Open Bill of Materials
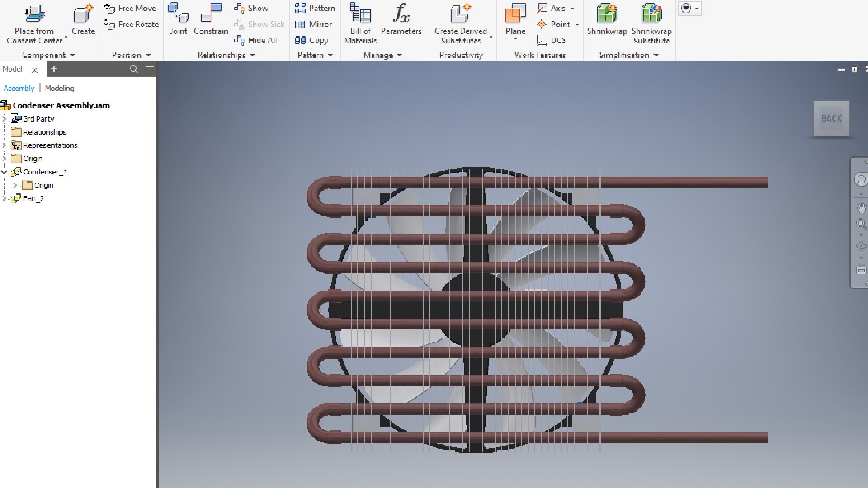868x488 pixels. pyautogui.click(x=360, y=23)
